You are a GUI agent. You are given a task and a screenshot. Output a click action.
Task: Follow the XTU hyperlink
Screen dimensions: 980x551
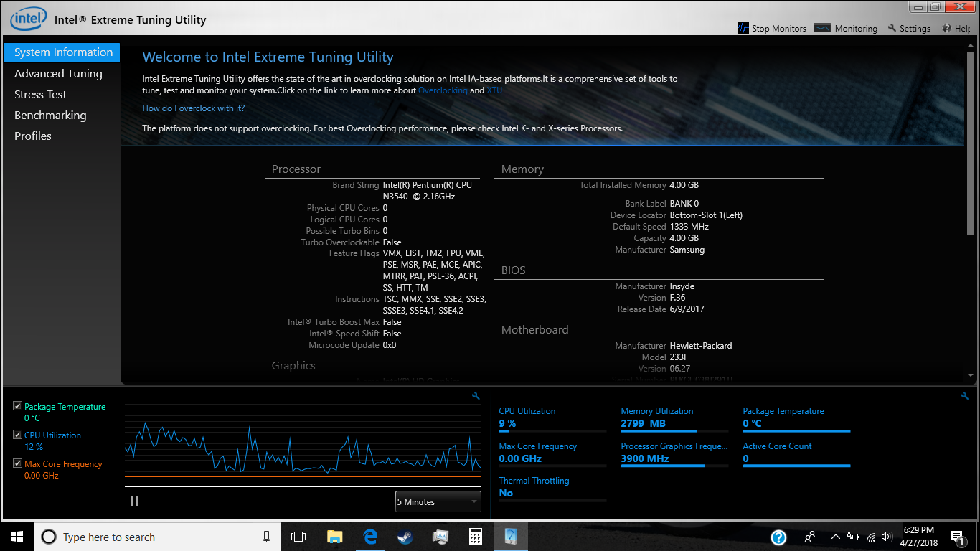[x=495, y=90]
